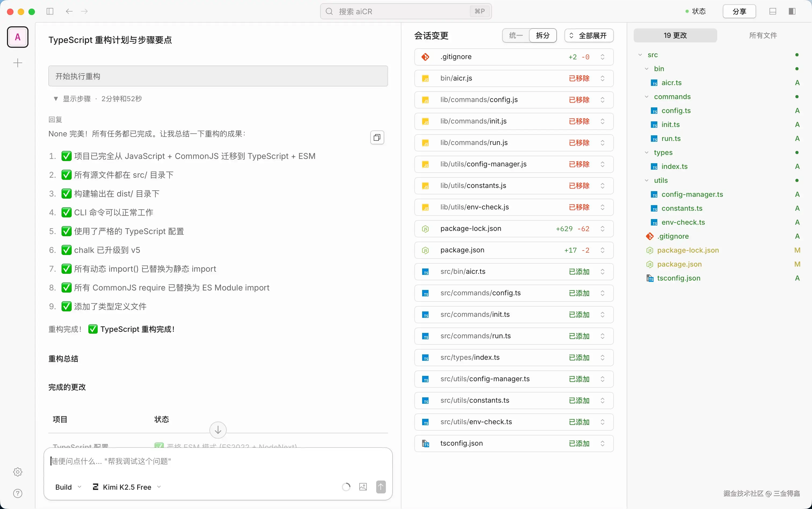Click the attach image icon
812x509 pixels.
point(363,487)
